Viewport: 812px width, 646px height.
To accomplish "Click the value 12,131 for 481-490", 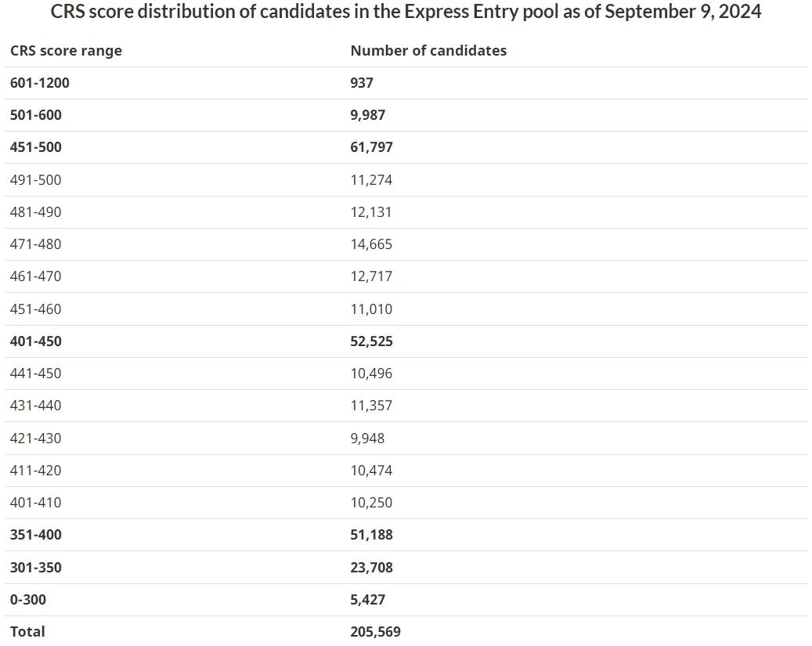I will coord(372,212).
